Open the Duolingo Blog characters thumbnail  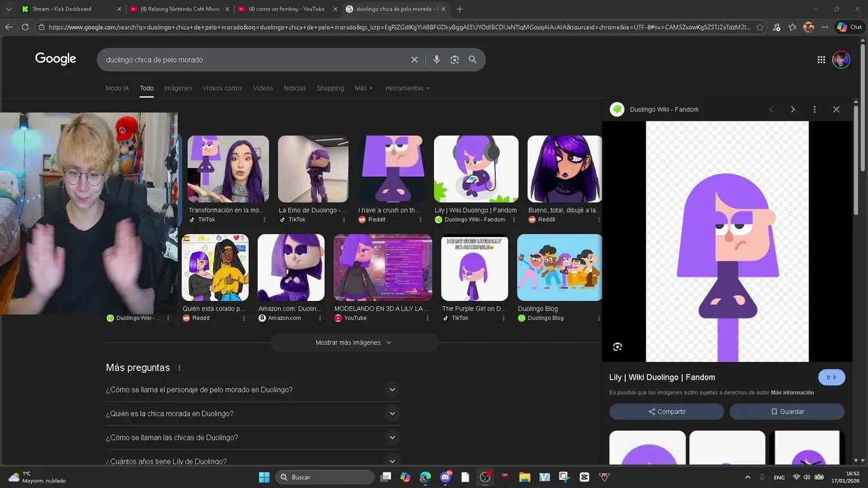point(559,267)
